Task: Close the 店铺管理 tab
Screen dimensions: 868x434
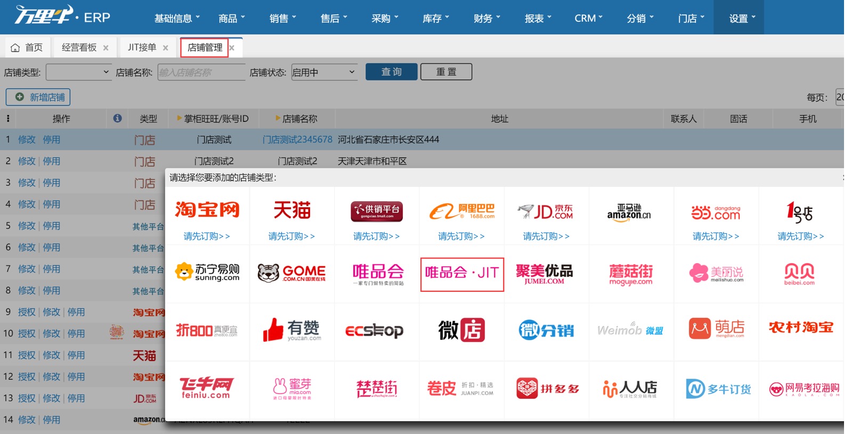Action: point(232,48)
